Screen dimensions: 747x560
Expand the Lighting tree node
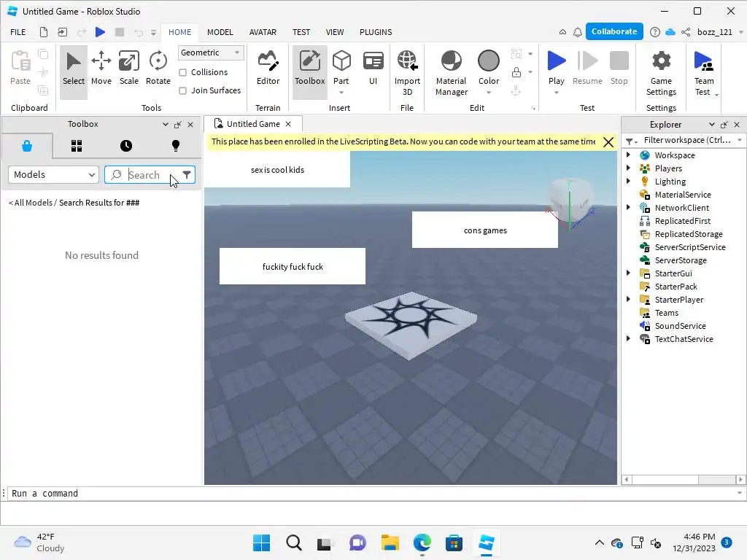click(x=628, y=181)
